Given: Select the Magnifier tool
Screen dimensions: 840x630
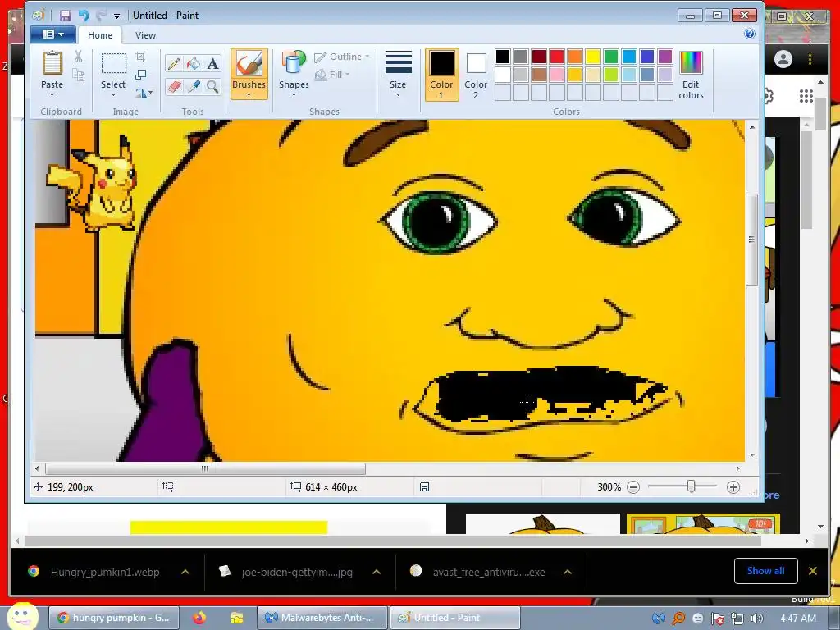Looking at the screenshot, I should 212,86.
